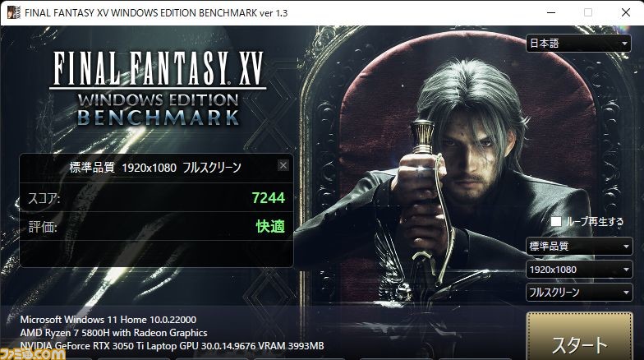The image size is (644, 360).
Task: Start the benchmark with スタート button
Action: [x=580, y=337]
